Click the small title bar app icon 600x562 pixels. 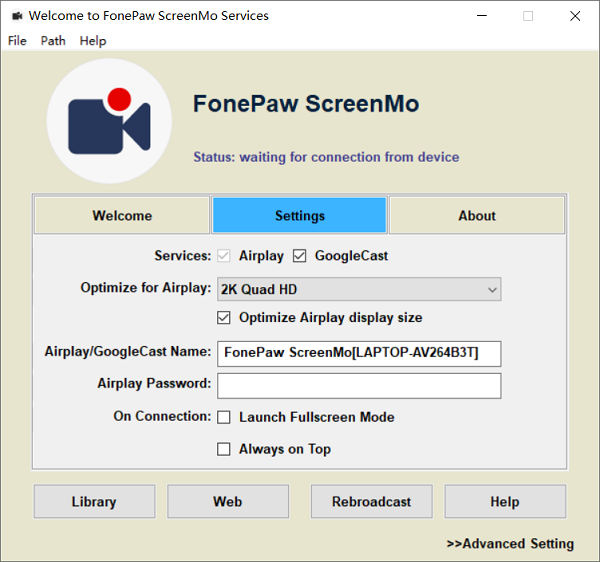tap(16, 16)
